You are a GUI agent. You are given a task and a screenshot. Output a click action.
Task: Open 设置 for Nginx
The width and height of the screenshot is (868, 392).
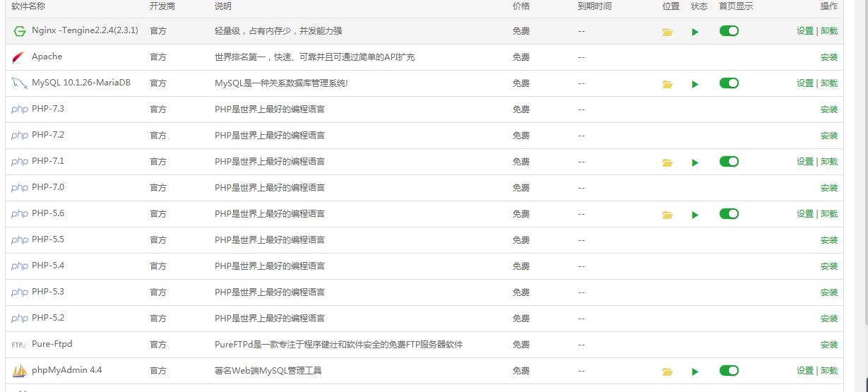click(805, 31)
